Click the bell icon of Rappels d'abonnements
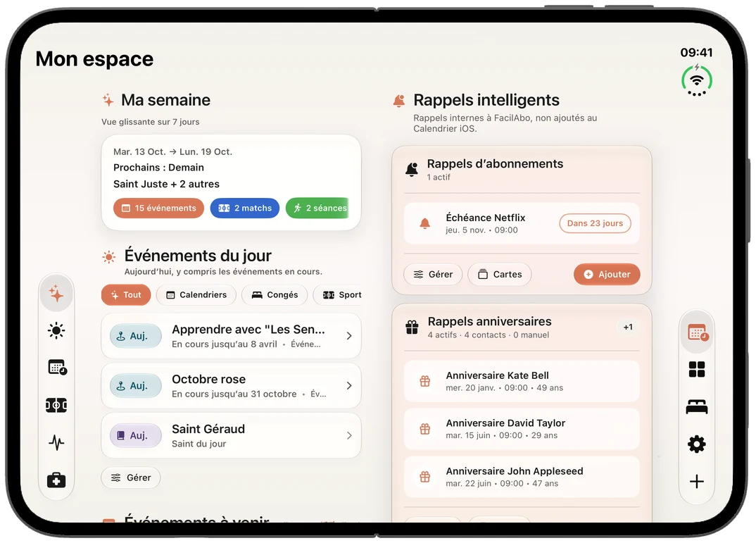 coord(412,170)
